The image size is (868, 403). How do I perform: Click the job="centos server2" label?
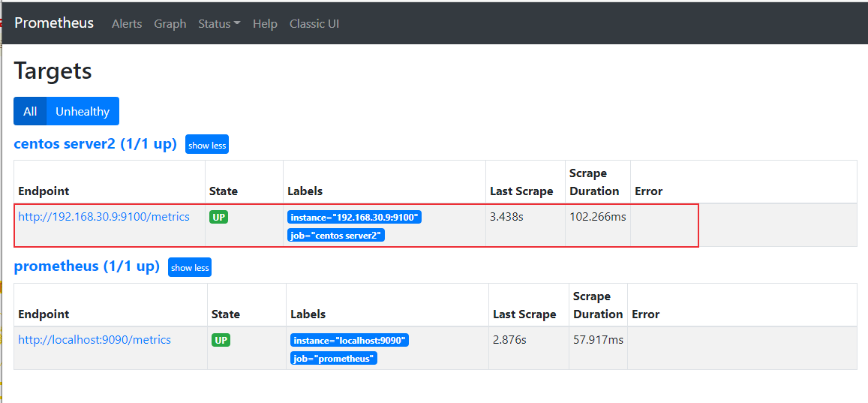point(336,235)
